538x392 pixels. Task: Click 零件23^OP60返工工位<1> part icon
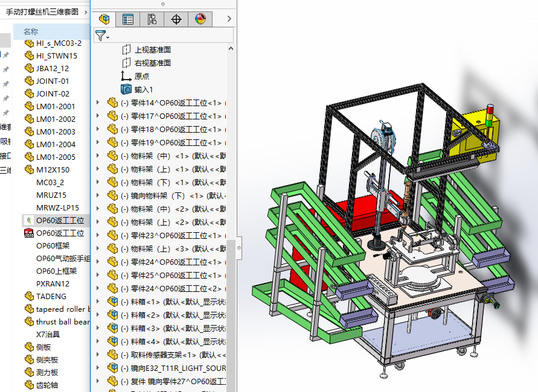(112, 235)
